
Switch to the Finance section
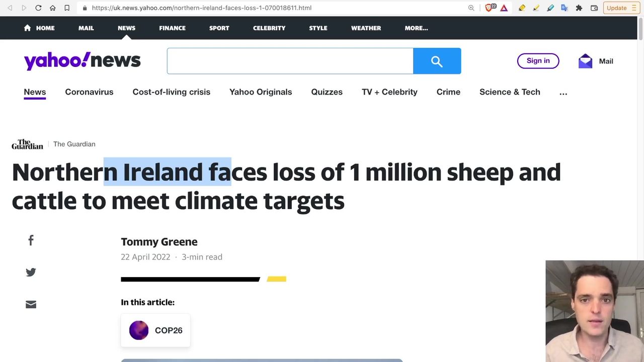(172, 28)
